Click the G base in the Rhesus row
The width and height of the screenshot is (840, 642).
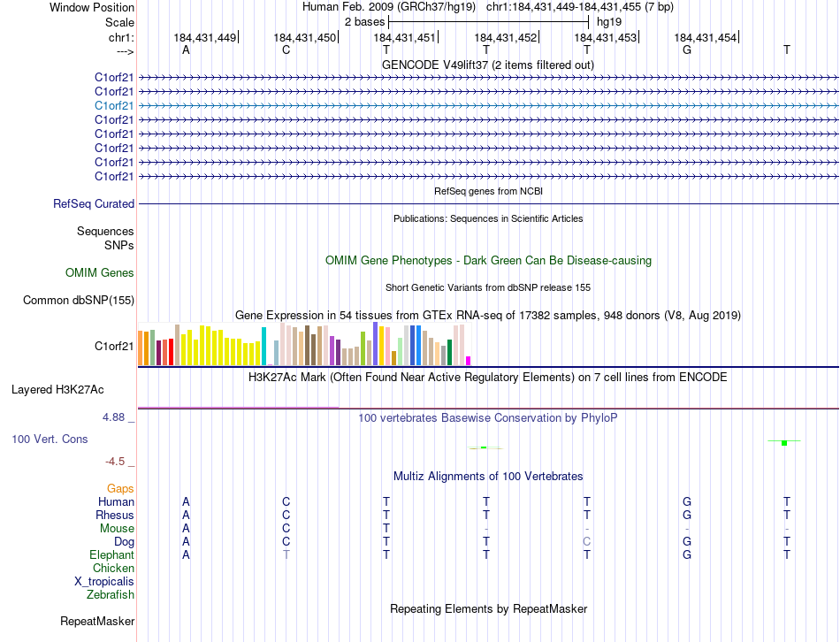click(687, 515)
